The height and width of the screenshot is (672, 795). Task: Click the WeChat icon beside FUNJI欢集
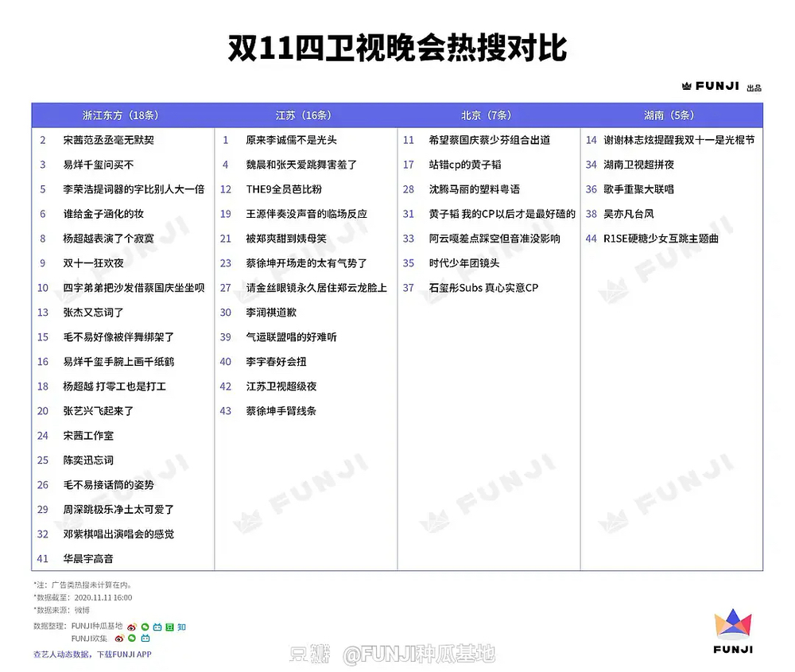[132, 638]
